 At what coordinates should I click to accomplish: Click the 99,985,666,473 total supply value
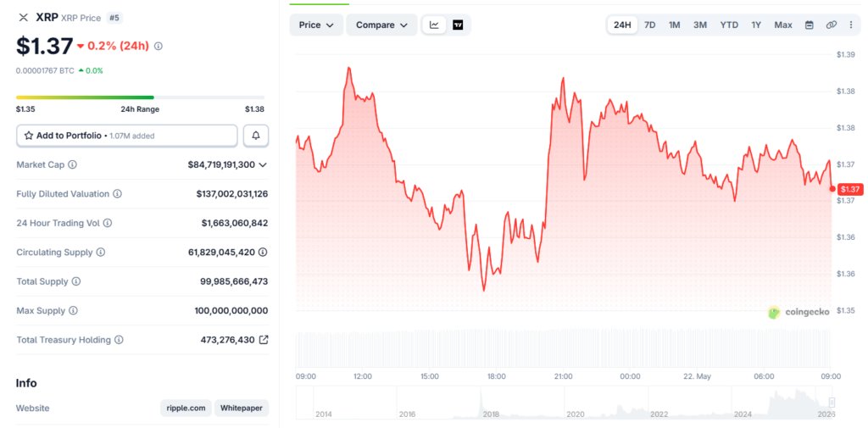pos(234,281)
